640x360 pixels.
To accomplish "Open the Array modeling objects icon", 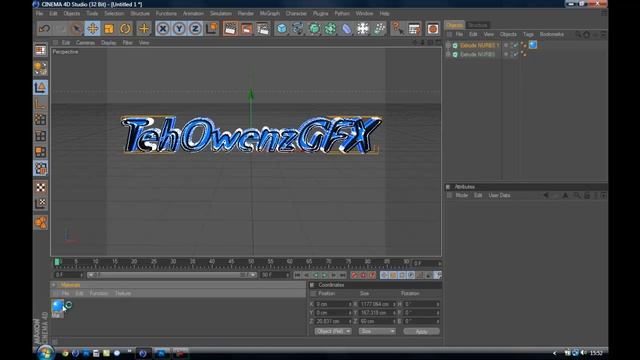I will tap(330, 29).
